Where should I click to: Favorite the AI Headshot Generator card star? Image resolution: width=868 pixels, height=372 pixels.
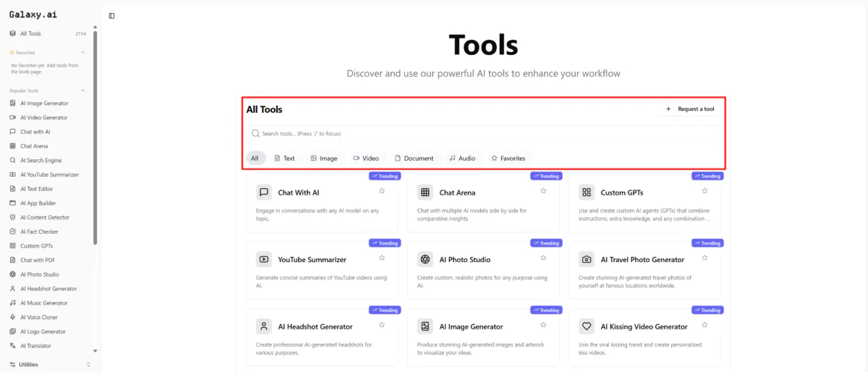point(382,325)
